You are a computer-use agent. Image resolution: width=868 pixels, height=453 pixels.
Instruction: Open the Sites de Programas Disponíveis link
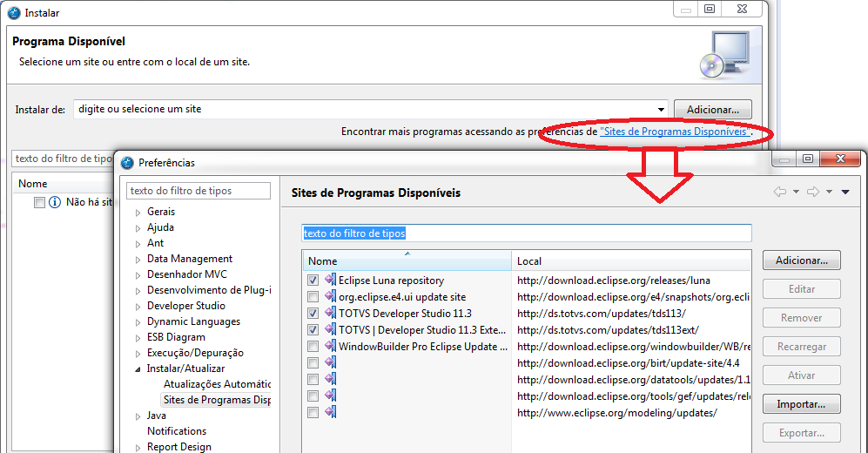676,132
